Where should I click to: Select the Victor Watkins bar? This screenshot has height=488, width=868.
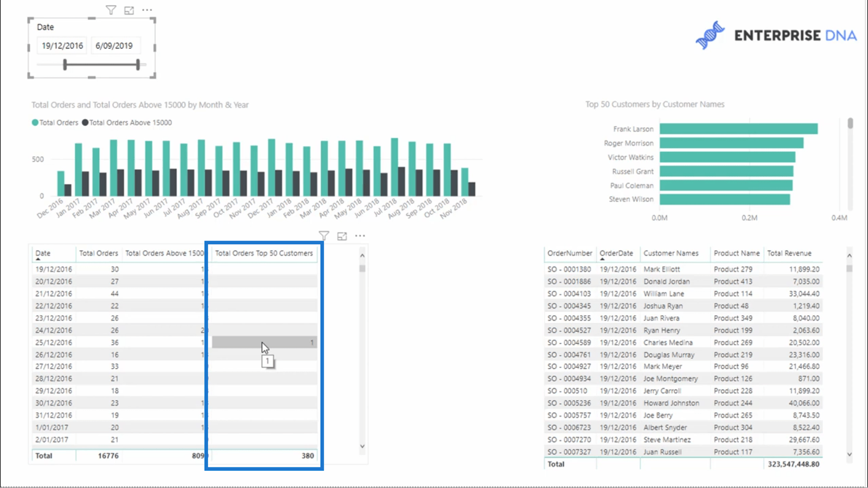click(727, 157)
